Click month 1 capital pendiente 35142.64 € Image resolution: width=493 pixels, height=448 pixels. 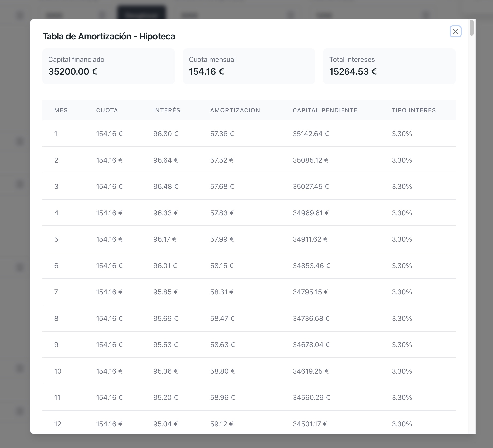(x=311, y=134)
